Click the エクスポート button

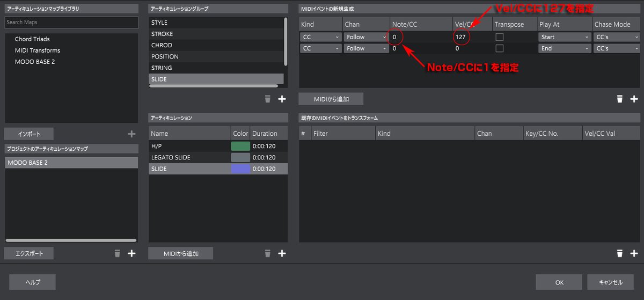[x=29, y=253]
